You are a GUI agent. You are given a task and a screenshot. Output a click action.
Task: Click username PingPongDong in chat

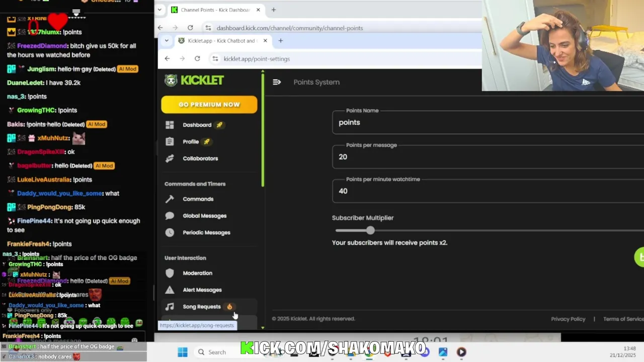click(x=49, y=207)
